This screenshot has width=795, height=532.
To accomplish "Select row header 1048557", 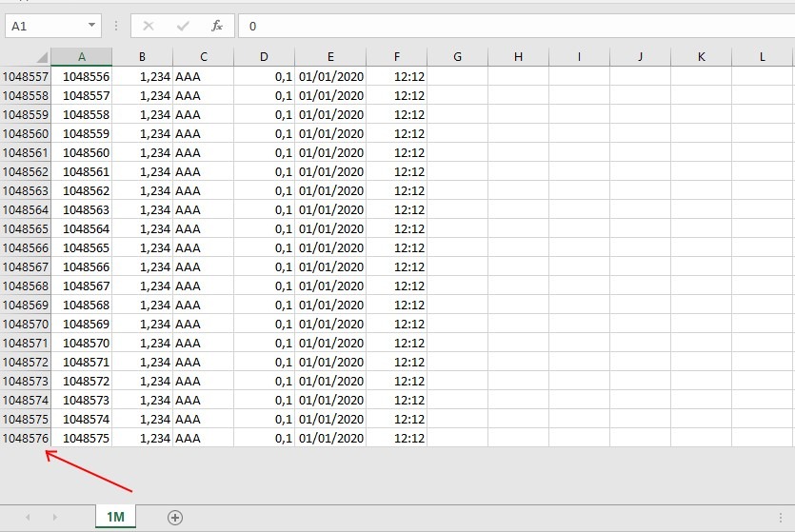I will pyautogui.click(x=26, y=76).
